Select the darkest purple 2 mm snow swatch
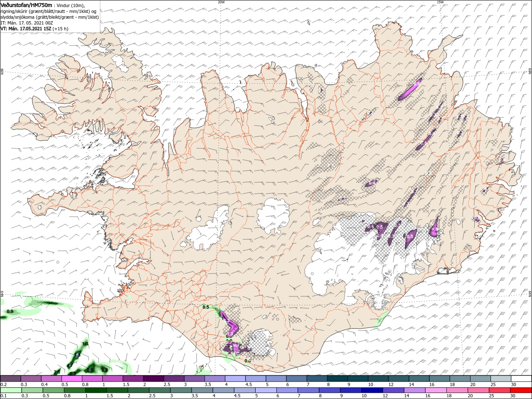This screenshot has height=399, width=532. point(153,379)
